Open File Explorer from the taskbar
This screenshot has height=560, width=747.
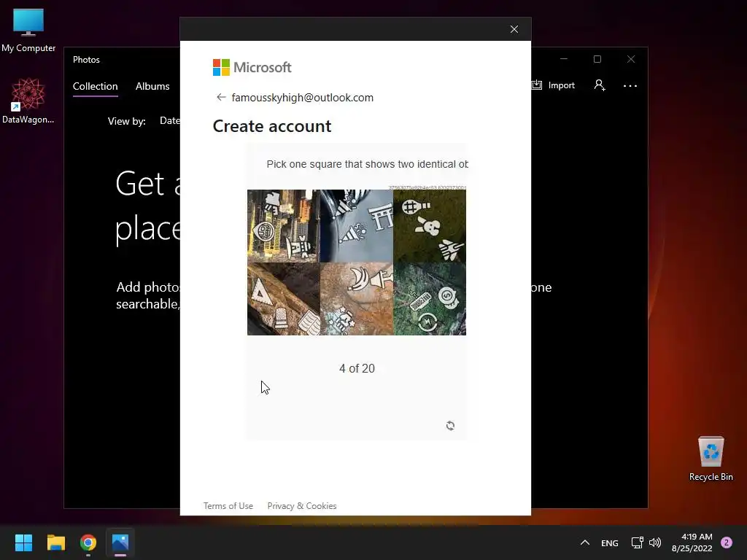[55, 542]
